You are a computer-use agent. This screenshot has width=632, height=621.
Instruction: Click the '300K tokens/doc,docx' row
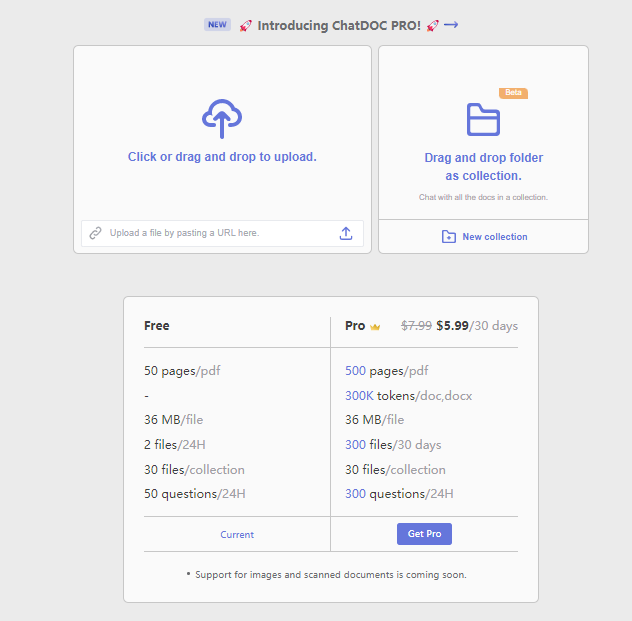pyautogui.click(x=408, y=396)
